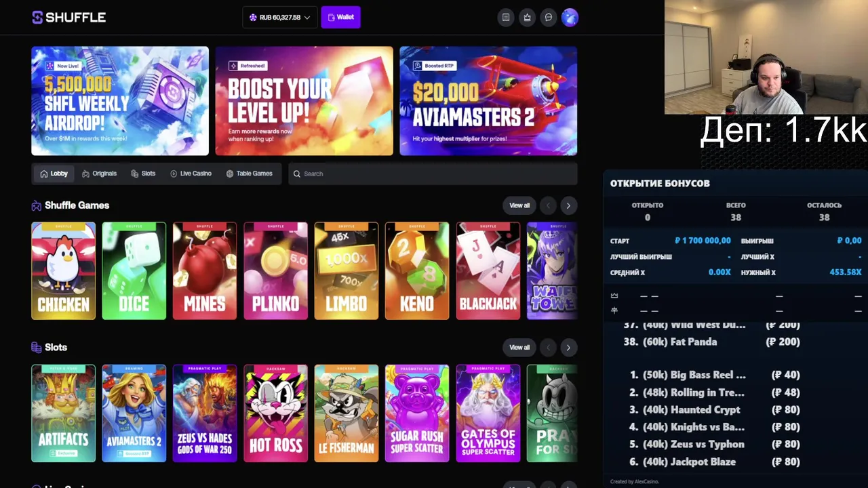Focus the games Search field

click(433, 174)
